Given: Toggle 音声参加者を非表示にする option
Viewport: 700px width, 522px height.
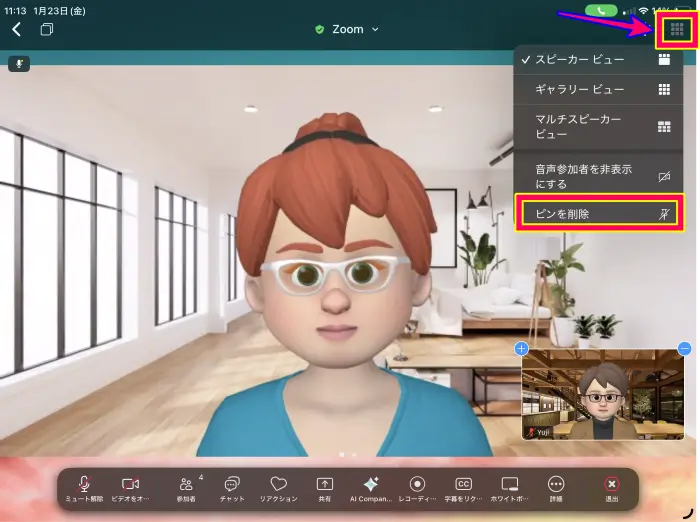Looking at the screenshot, I should (598, 176).
